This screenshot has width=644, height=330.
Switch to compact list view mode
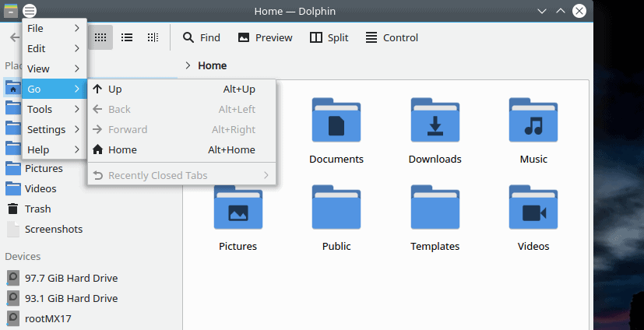(x=126, y=38)
